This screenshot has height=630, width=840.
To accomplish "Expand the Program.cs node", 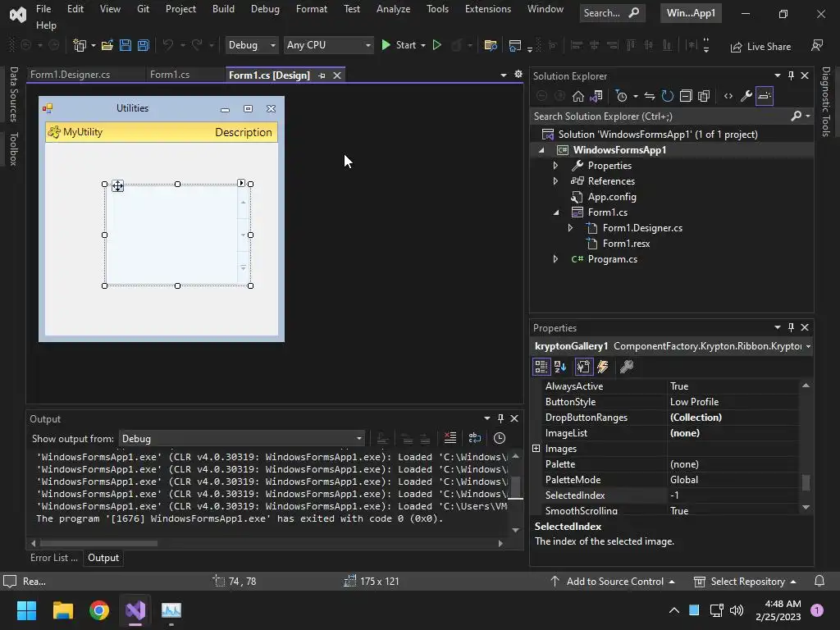I will pos(555,258).
